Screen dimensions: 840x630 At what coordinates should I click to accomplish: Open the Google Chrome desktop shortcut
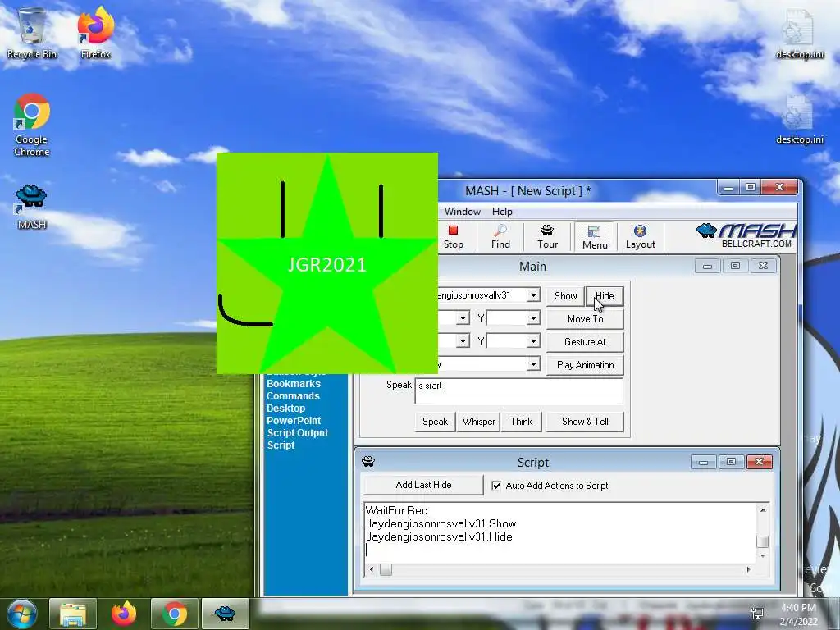coord(32,125)
